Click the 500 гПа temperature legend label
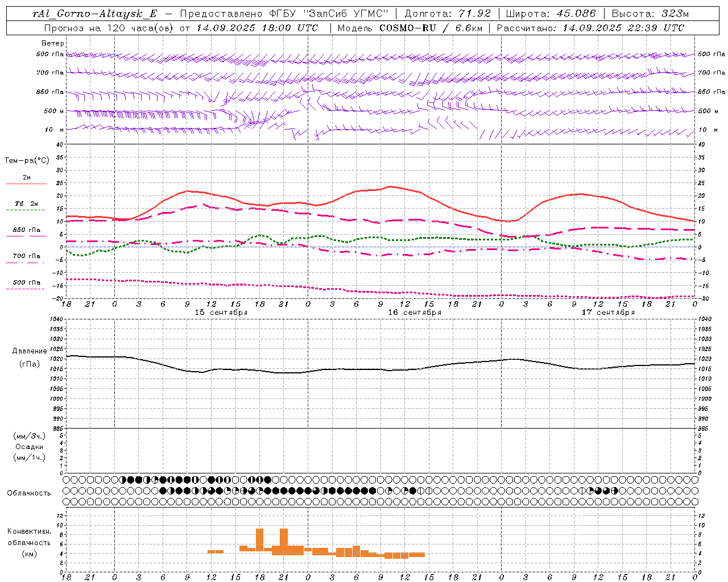The height and width of the screenshot is (582, 728). coord(27,282)
